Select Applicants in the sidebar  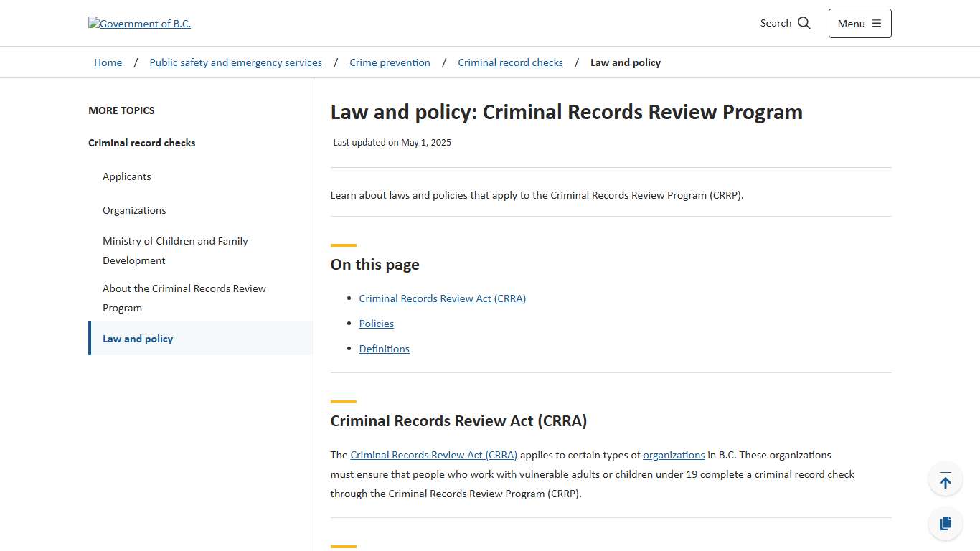pyautogui.click(x=126, y=176)
